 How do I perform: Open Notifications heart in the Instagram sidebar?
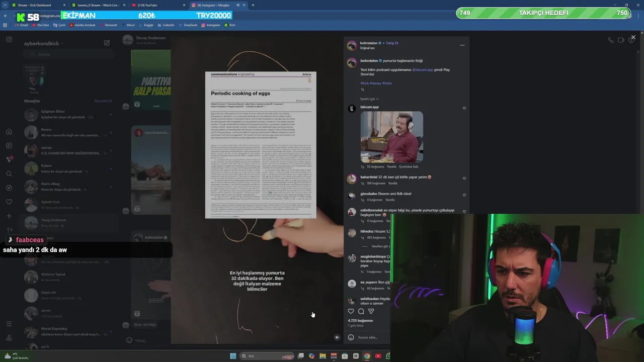tap(9, 202)
